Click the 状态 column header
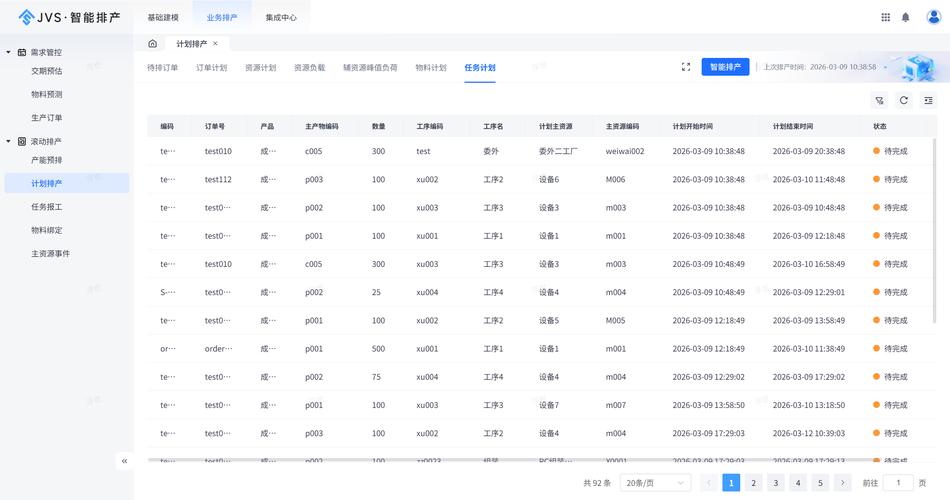 (x=880, y=127)
